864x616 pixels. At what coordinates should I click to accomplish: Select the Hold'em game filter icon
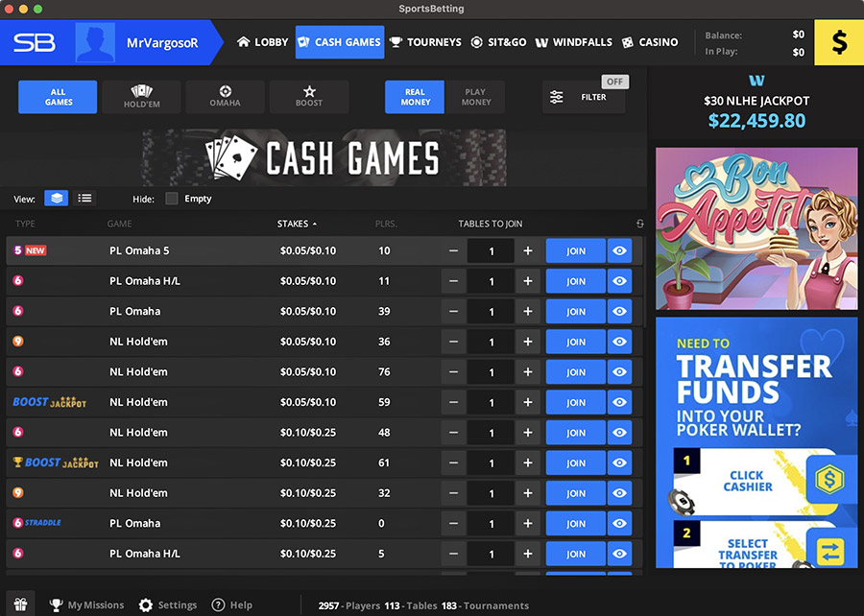pyautogui.click(x=141, y=96)
